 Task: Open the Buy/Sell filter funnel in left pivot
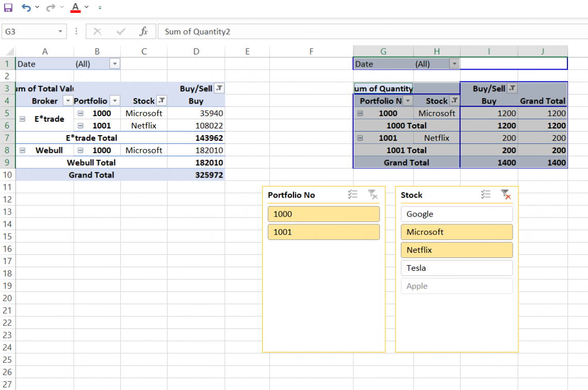pos(219,88)
